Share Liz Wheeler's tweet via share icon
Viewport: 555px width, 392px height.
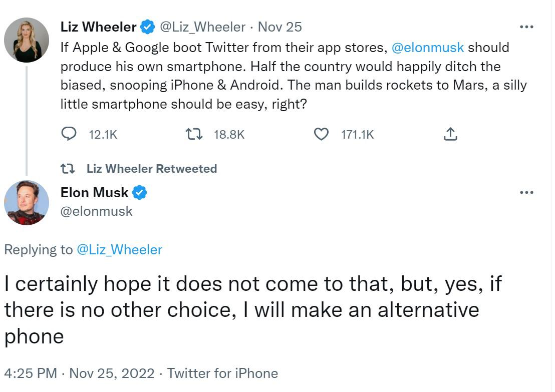tap(450, 134)
